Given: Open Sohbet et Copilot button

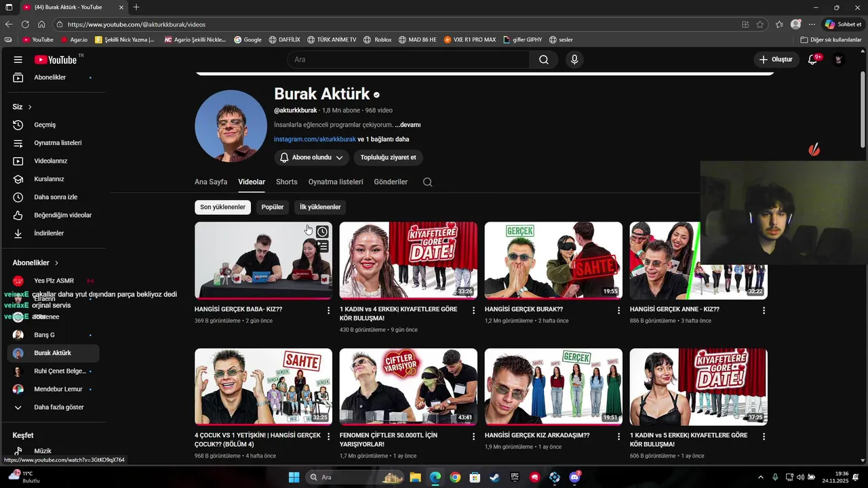Looking at the screenshot, I should (x=843, y=24).
